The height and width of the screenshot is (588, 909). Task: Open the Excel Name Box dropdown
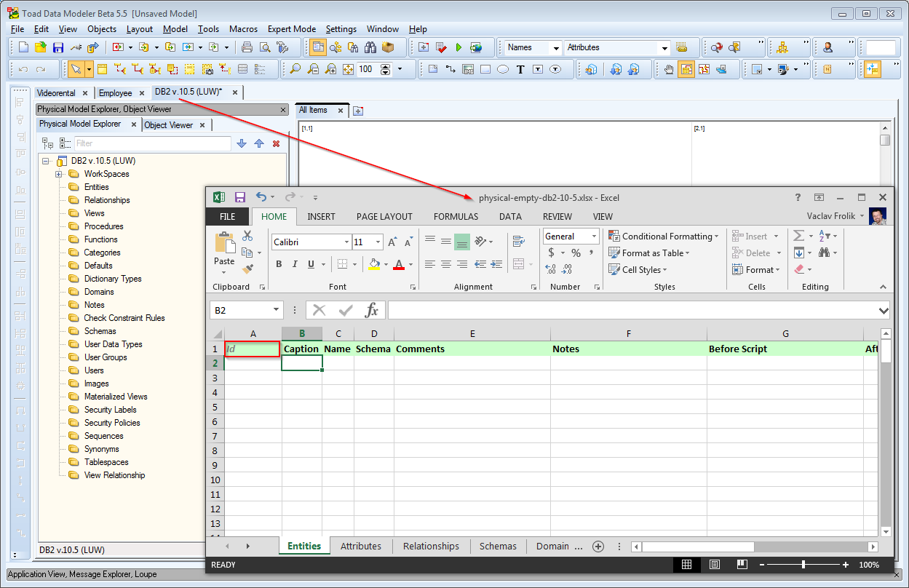277,311
